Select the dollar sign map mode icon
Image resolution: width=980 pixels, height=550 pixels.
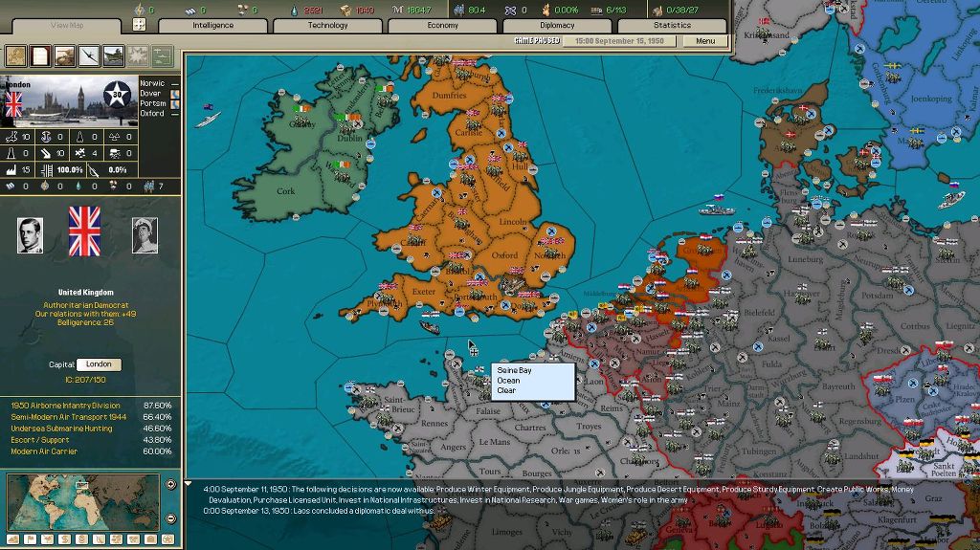pos(64,539)
